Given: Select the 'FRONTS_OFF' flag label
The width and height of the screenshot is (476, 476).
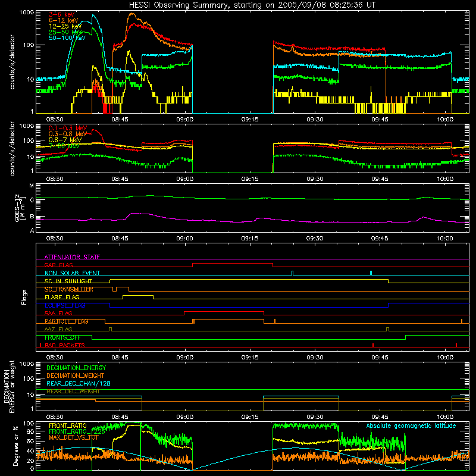Looking at the screenshot, I should coord(62,337).
